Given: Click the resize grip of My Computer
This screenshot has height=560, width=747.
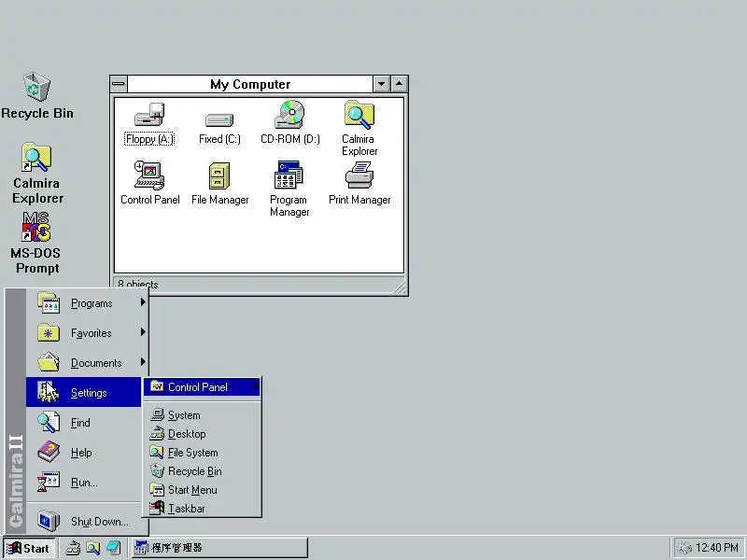Looking at the screenshot, I should point(401,287).
